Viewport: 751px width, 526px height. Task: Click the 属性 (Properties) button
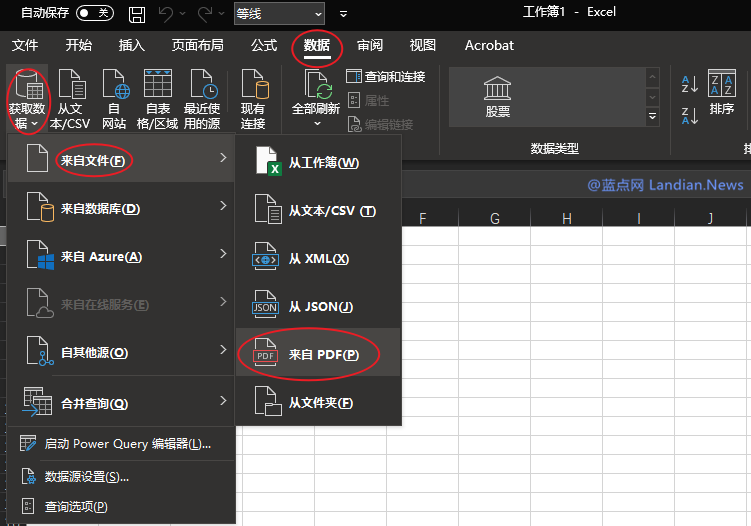click(x=368, y=101)
